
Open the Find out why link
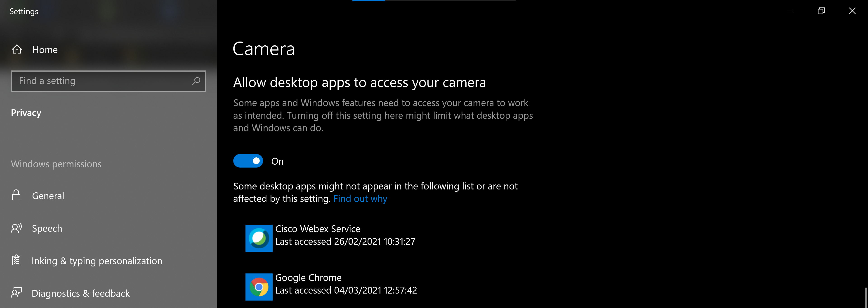[360, 199]
